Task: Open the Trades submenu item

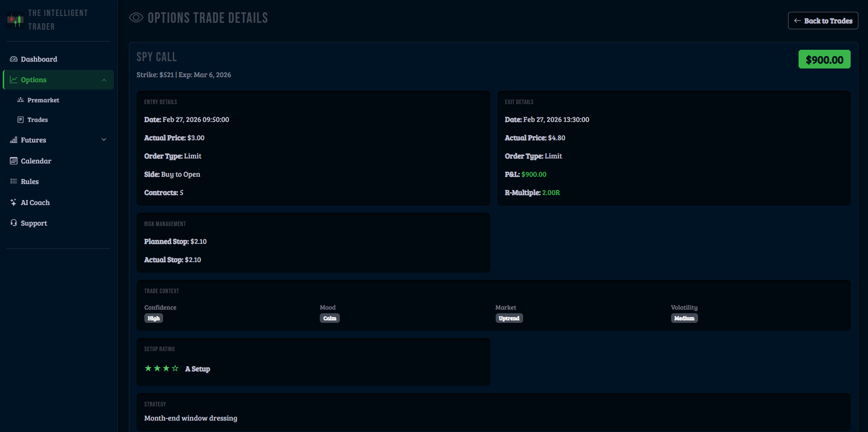Action: (38, 119)
